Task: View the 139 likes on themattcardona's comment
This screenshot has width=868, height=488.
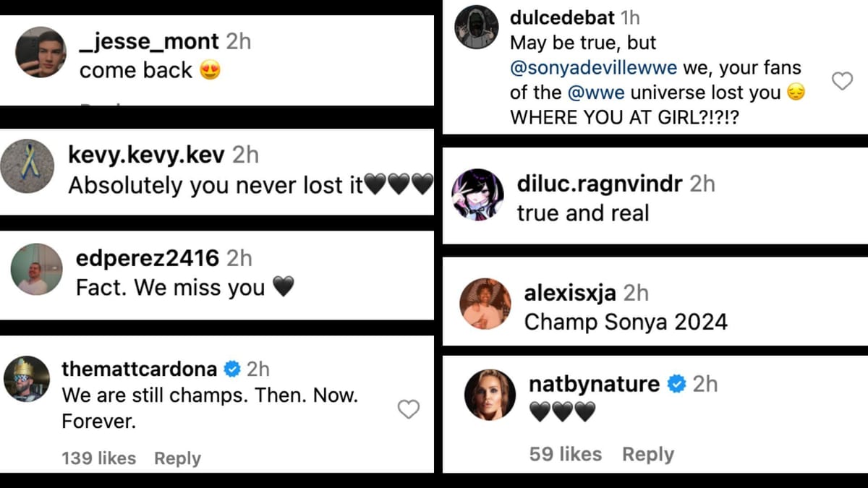Action: pos(98,458)
